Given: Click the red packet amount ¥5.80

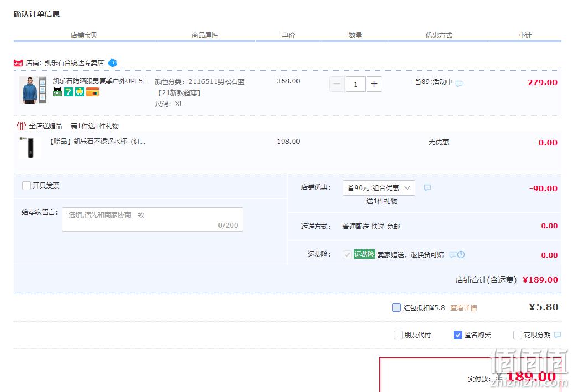Looking at the screenshot, I should [543, 307].
